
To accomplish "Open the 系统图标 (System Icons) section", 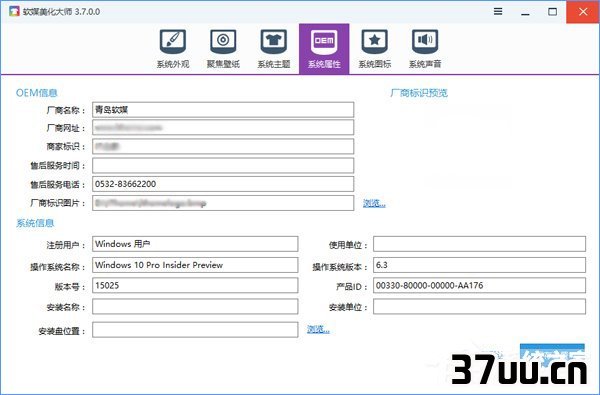I will click(375, 49).
